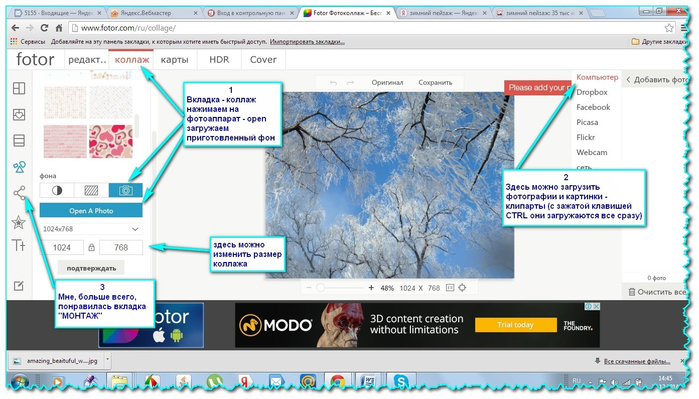Select the text tool icon

click(x=18, y=245)
